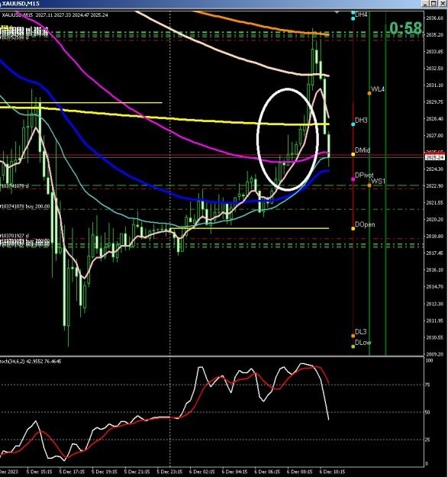Select the current price label 2025.24
Viewport: 448px width, 477px height.
point(435,157)
